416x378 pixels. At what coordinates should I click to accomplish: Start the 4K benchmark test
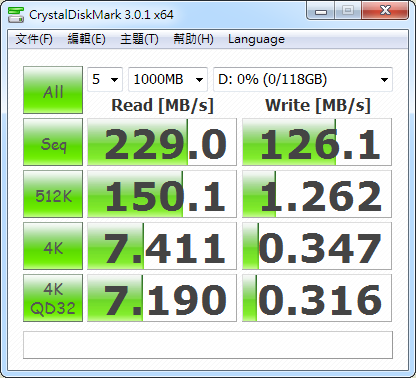pos(53,246)
